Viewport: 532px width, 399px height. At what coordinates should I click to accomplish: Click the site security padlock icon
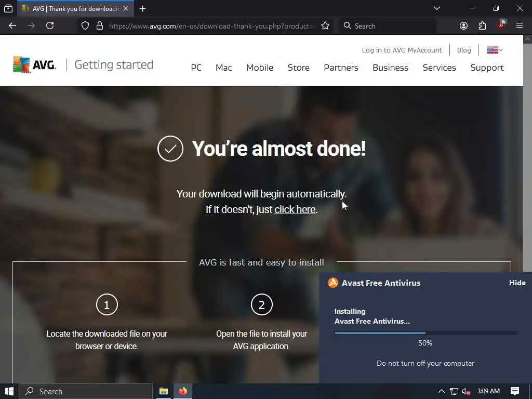tap(100, 26)
